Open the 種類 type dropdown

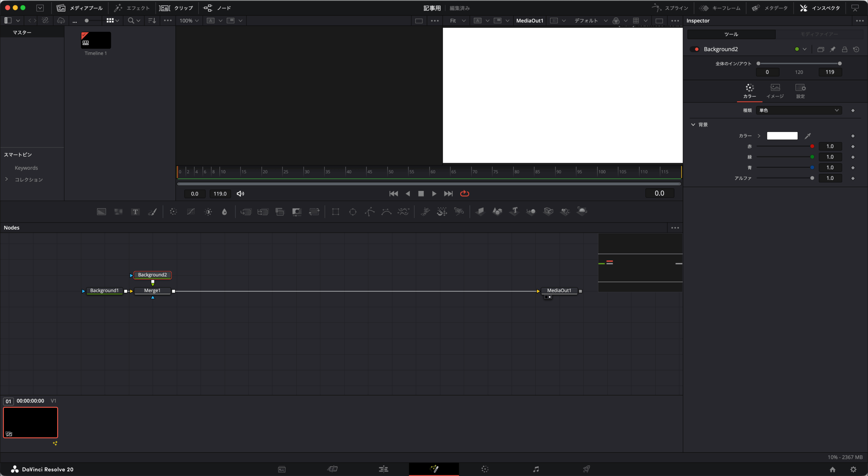pyautogui.click(x=798, y=110)
